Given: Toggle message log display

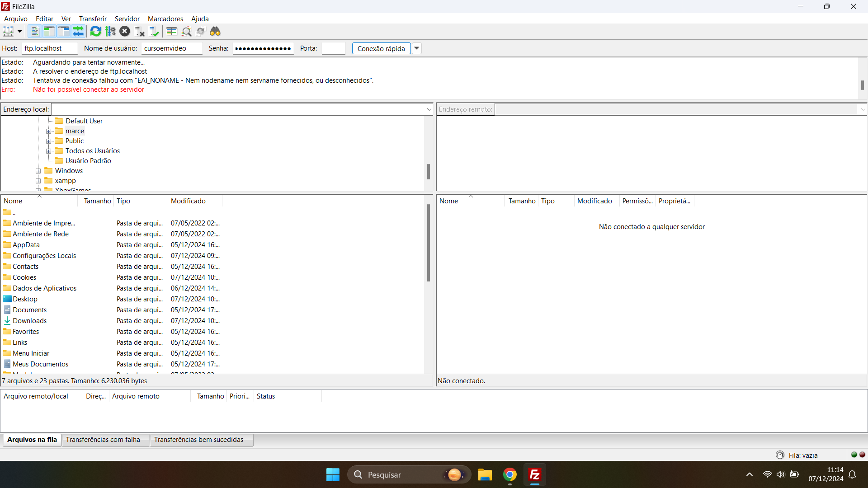Looking at the screenshot, I should [34, 32].
